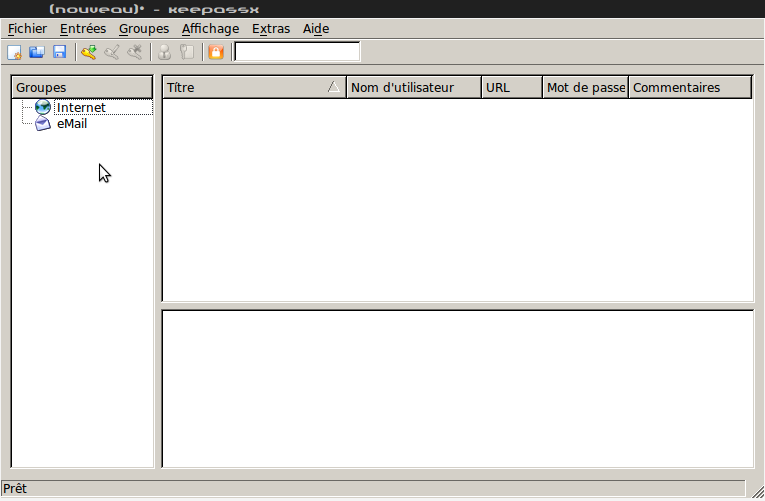The width and height of the screenshot is (765, 501).
Task: Click the Groupes panel header
Action: pos(82,87)
